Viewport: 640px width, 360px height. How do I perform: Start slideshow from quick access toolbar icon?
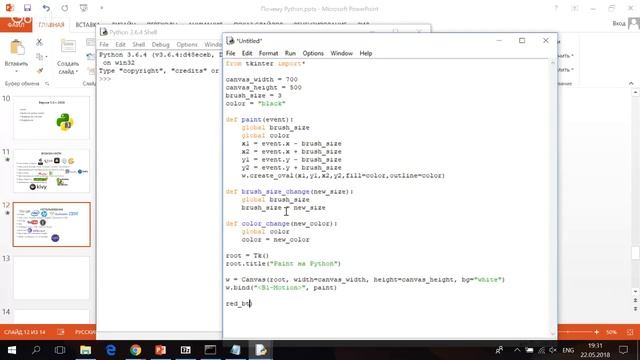tap(84, 8)
